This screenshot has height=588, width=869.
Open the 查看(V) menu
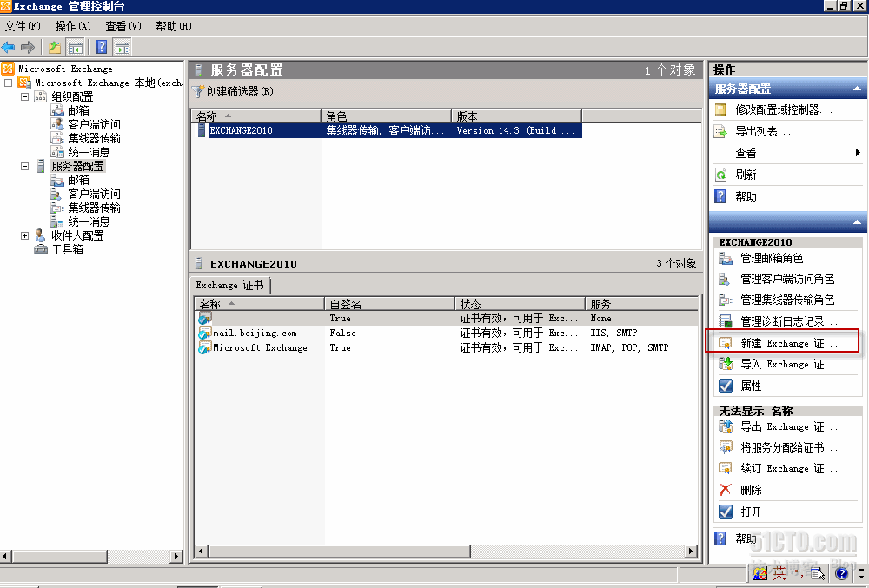(x=123, y=26)
